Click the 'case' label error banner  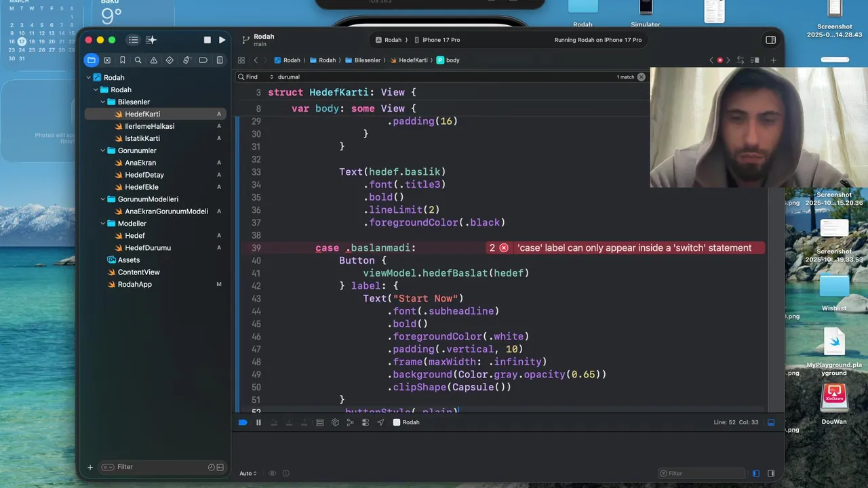point(625,248)
